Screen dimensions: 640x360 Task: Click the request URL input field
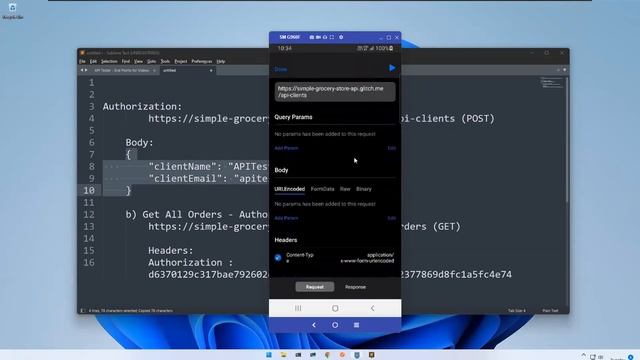coord(335,92)
